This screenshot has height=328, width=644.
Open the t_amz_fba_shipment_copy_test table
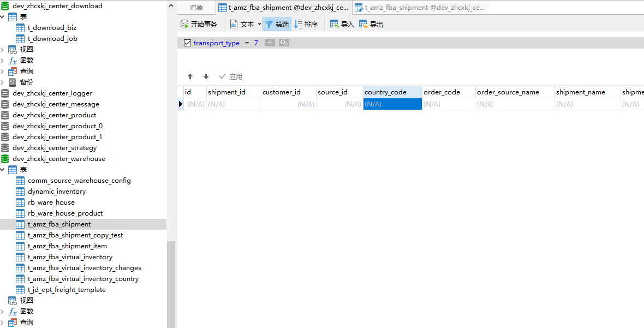click(75, 235)
